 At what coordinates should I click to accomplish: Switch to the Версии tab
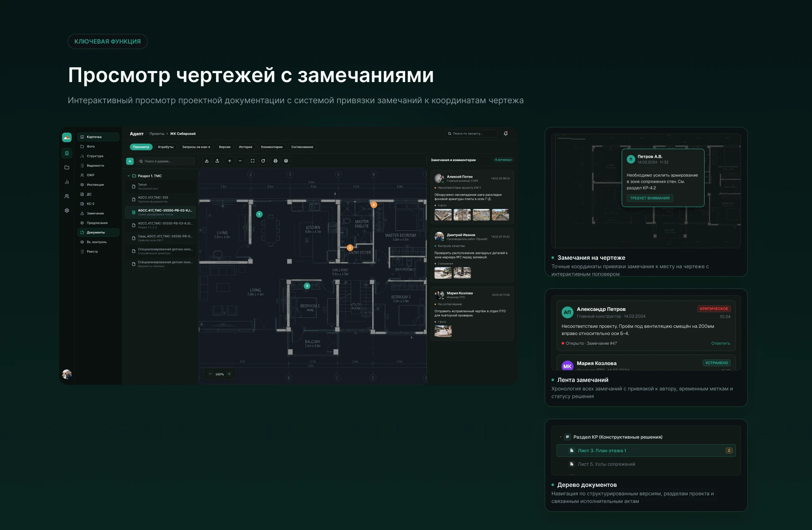(x=225, y=147)
